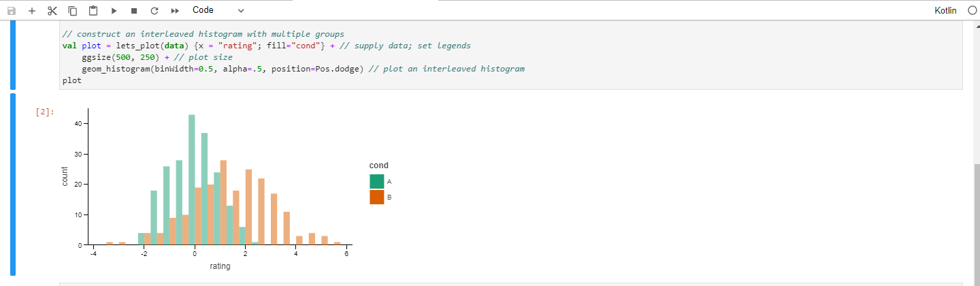Click the kernel status circle indicator

click(971, 11)
